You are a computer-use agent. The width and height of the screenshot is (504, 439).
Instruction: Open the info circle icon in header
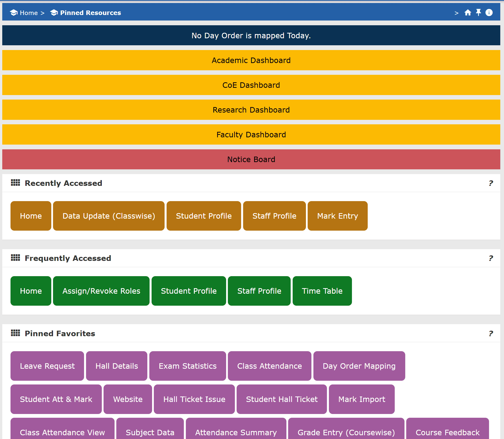[489, 13]
